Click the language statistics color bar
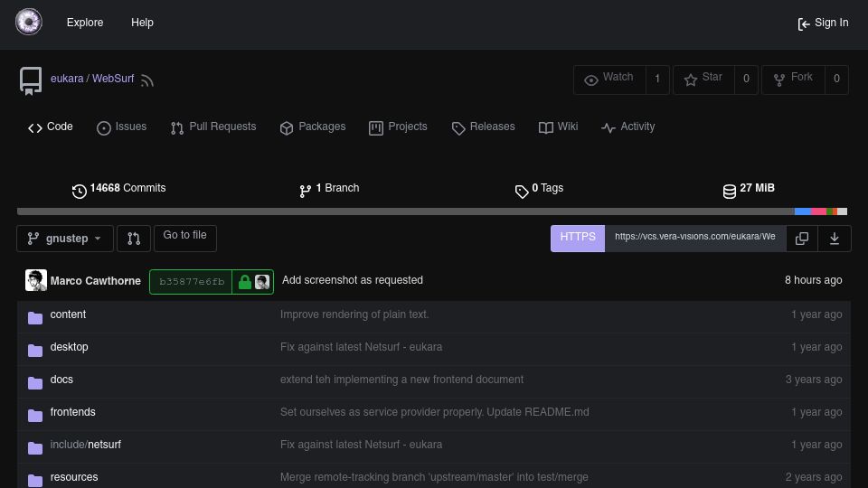The image size is (868, 488). tap(432, 211)
